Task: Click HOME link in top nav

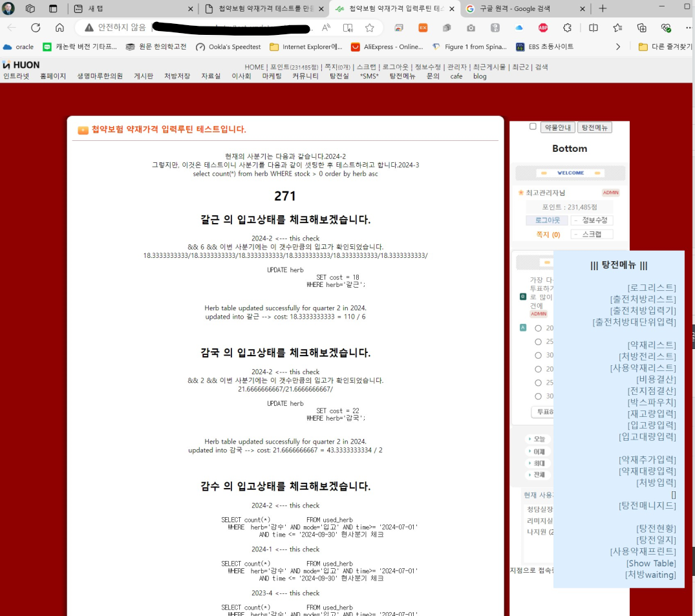Action: [x=255, y=67]
